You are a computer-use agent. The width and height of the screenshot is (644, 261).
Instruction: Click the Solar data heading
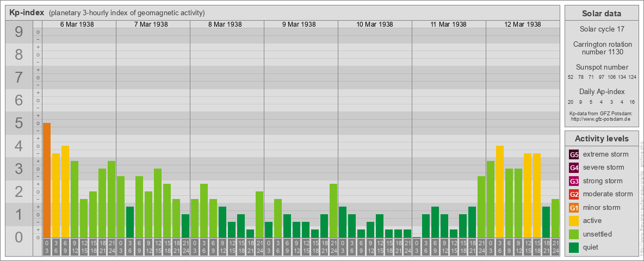click(x=602, y=14)
